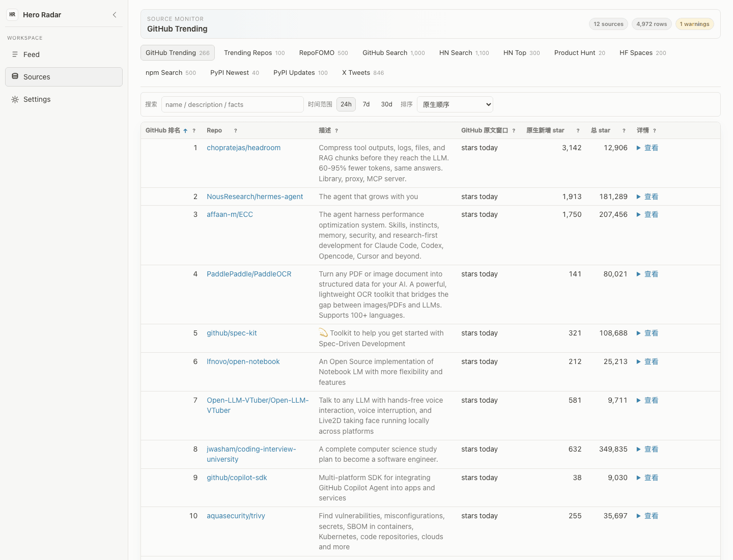
Task: Open the affaan-m/ECC repo link
Action: click(x=230, y=214)
